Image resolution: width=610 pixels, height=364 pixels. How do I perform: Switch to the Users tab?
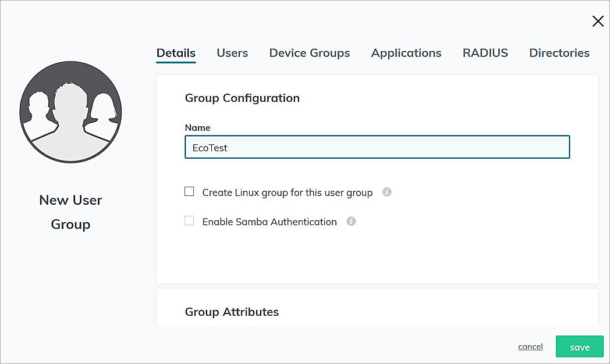click(x=232, y=53)
